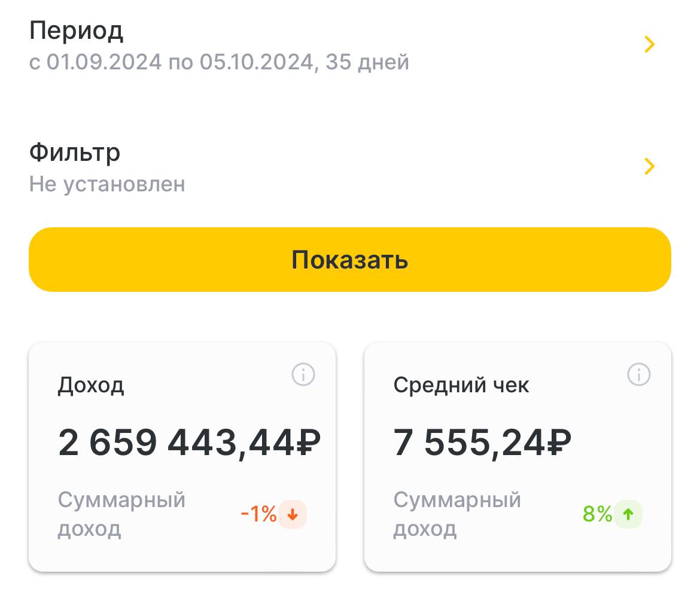Tap the Фильтр row title
This screenshot has height=598, width=700.
[75, 152]
